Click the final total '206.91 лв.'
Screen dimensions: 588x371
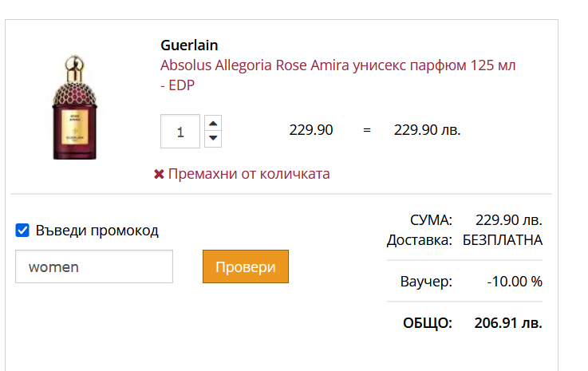[508, 323]
